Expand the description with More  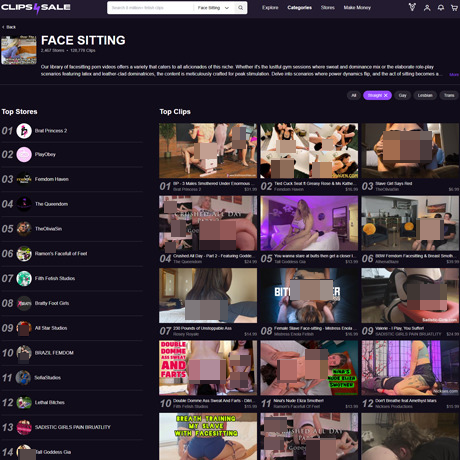click(454, 75)
